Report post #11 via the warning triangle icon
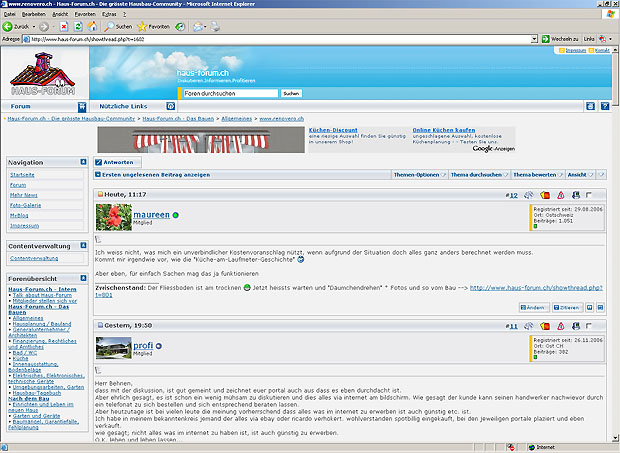620x453 pixels. 561,326
